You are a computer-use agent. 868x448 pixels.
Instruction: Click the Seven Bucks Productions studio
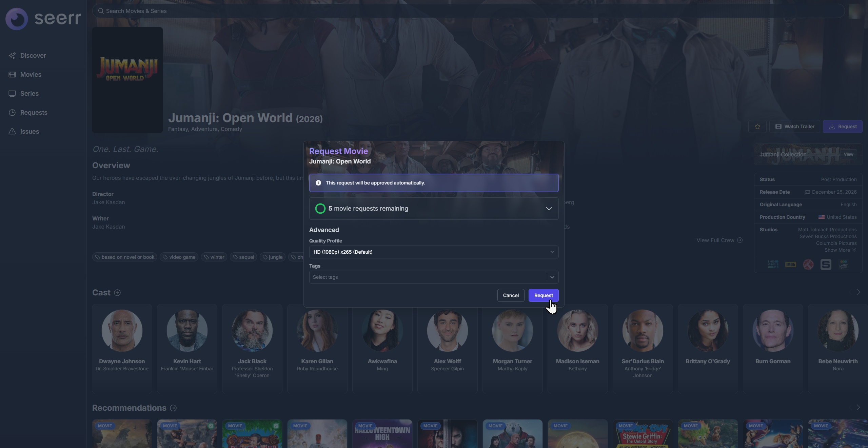(x=828, y=236)
